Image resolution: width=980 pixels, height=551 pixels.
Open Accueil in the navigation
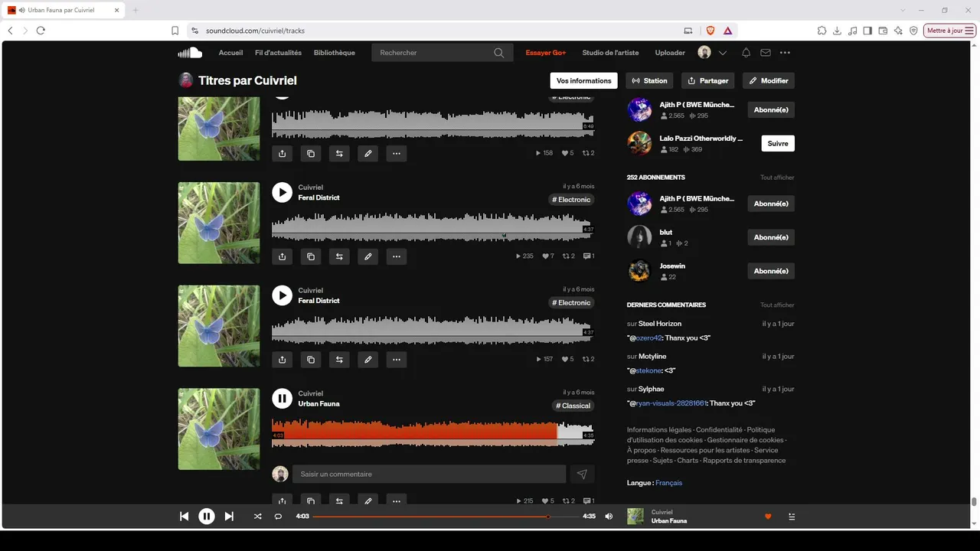point(230,53)
